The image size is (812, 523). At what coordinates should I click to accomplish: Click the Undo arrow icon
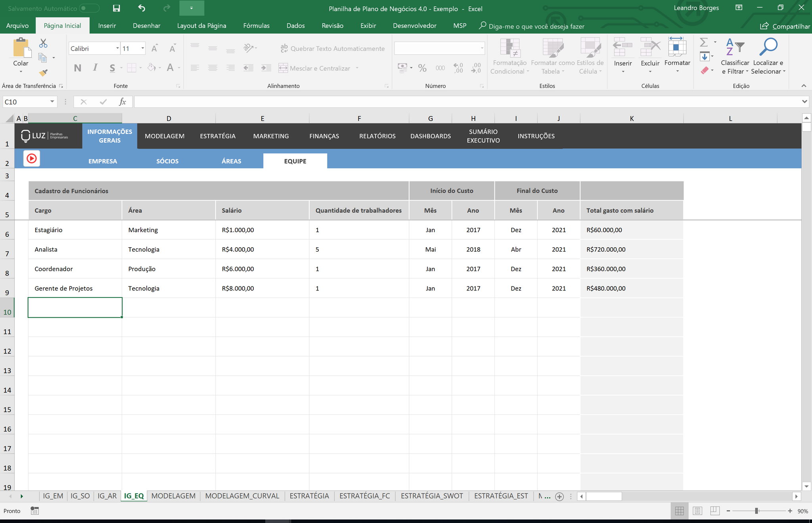[x=142, y=8]
